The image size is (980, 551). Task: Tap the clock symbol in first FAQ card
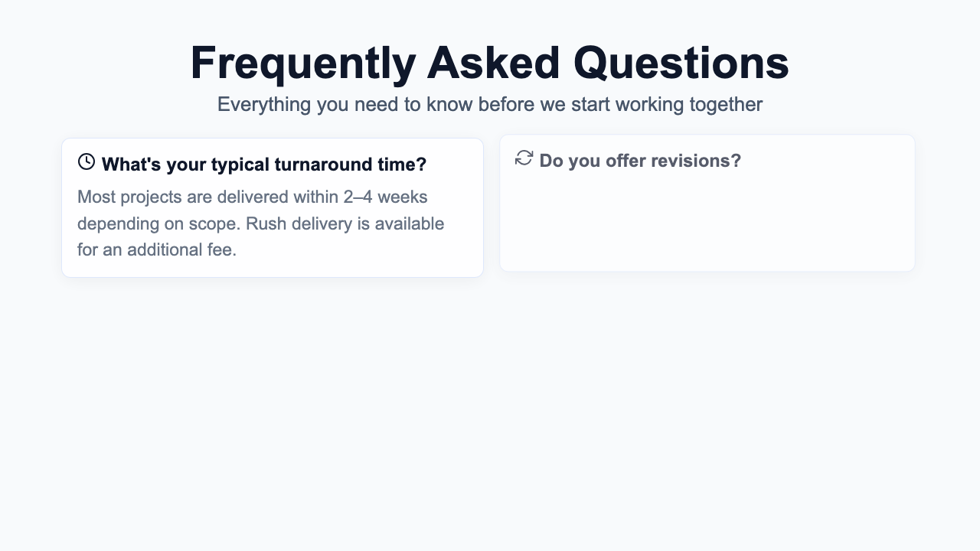point(87,161)
